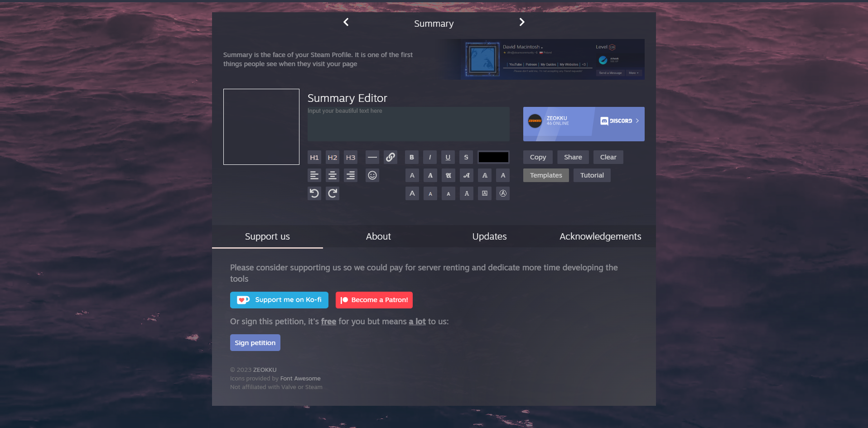Open the ZEOKKU footer link

pos(265,370)
